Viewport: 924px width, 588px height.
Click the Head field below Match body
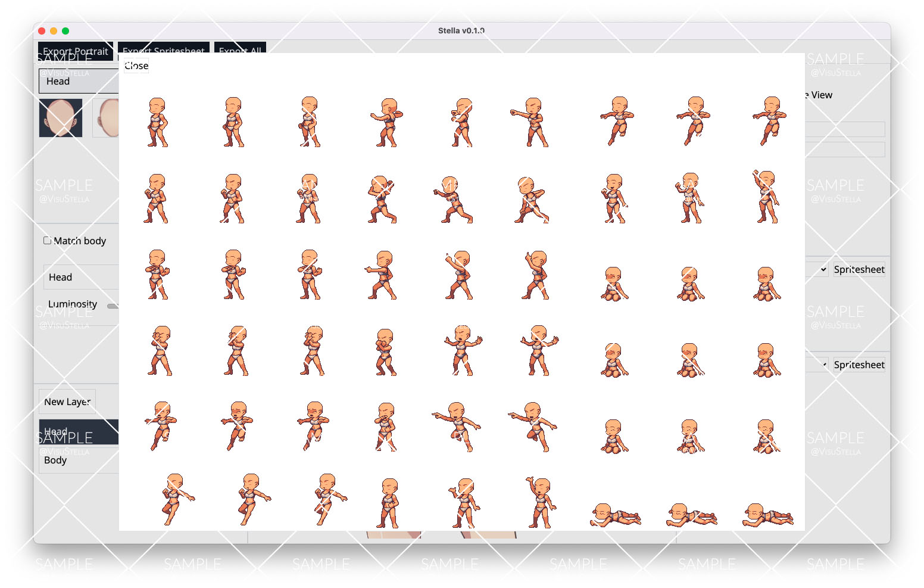(x=81, y=277)
